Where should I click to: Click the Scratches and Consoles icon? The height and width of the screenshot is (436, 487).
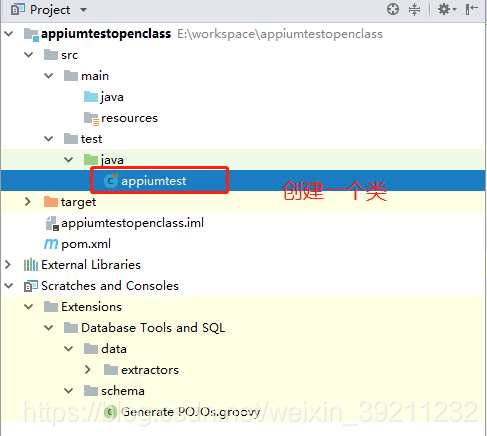31,286
